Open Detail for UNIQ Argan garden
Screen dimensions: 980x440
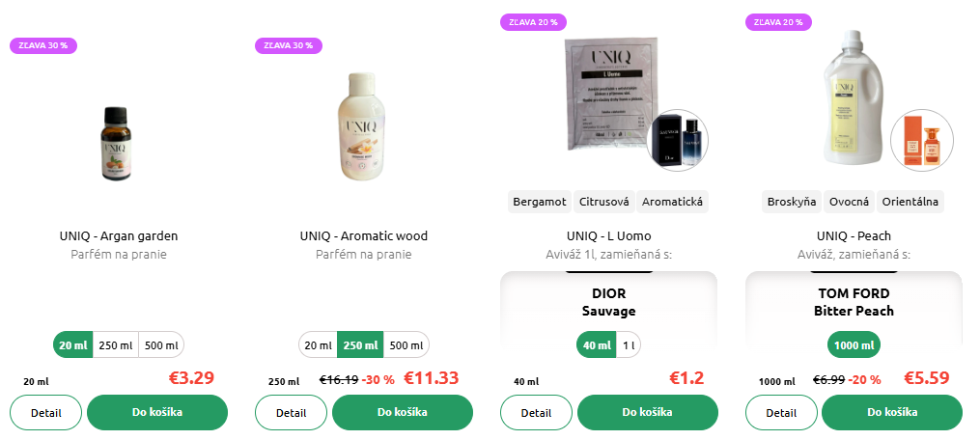pyautogui.click(x=46, y=413)
